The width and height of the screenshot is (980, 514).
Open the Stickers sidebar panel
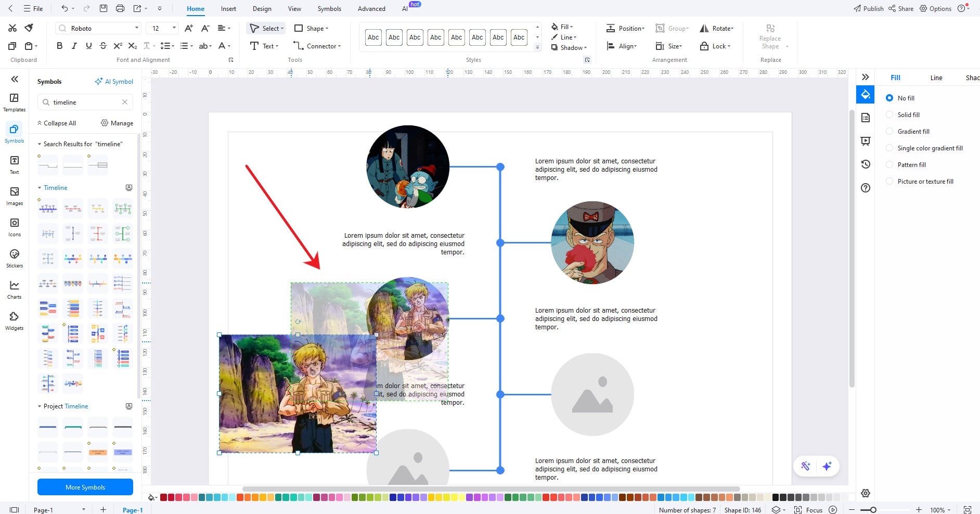[x=14, y=259]
